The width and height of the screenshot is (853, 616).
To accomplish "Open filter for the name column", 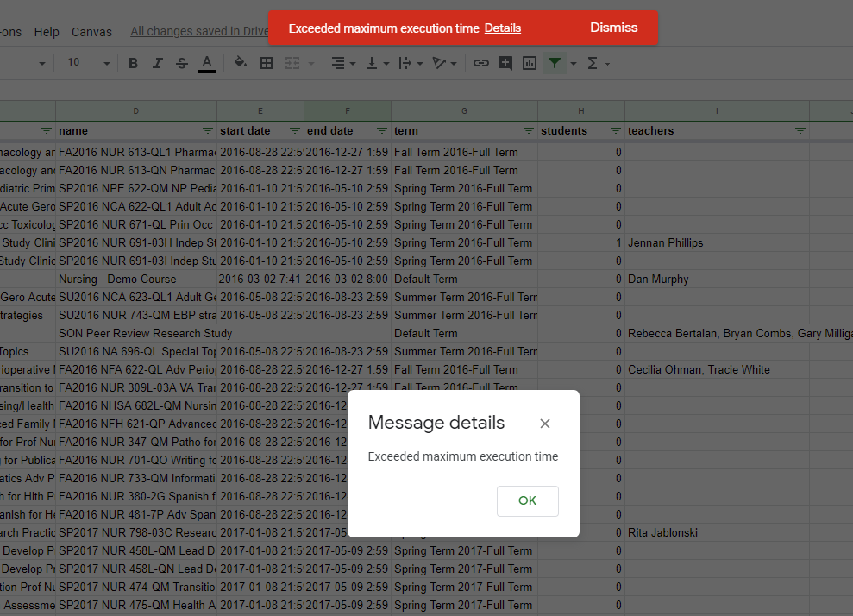I will (x=207, y=131).
